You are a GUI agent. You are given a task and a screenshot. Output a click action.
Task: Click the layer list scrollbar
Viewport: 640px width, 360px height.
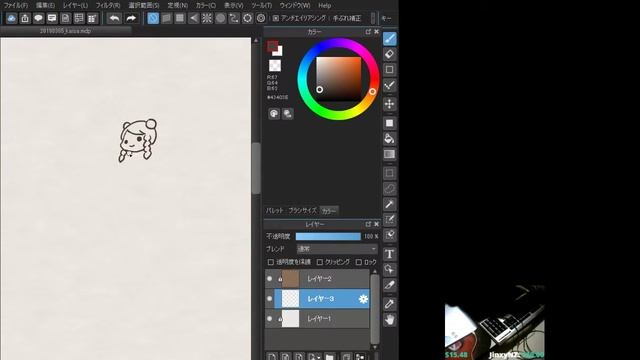click(375, 308)
